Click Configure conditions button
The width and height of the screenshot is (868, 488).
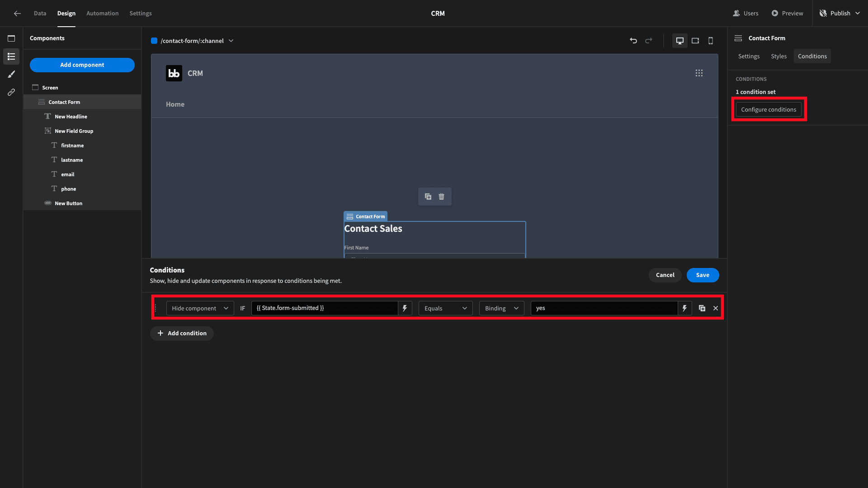point(769,109)
